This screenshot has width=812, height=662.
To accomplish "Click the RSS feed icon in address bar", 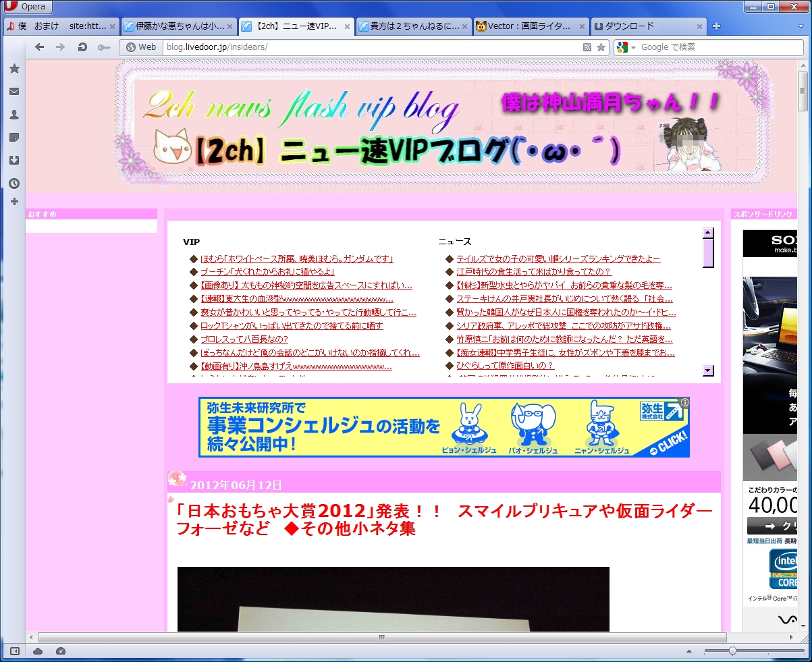I will coord(587,47).
